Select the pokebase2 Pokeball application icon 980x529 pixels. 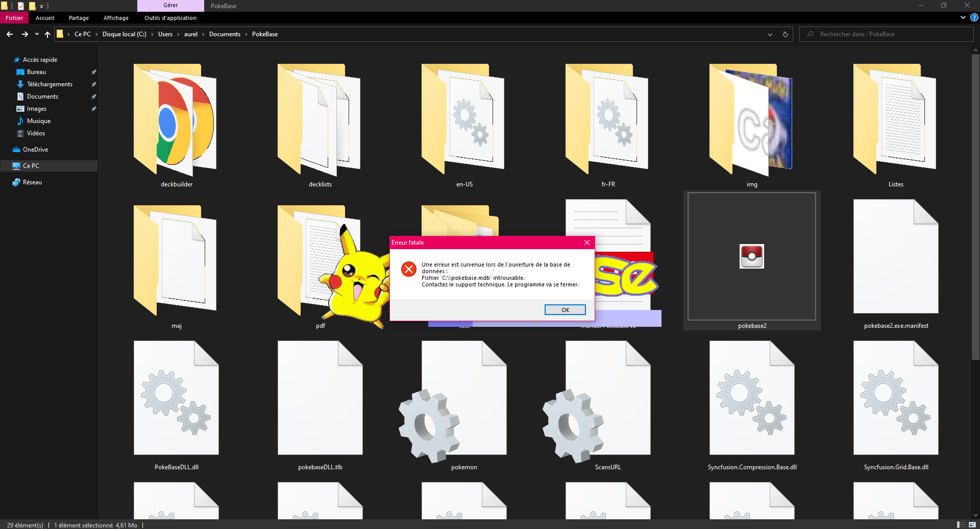751,256
